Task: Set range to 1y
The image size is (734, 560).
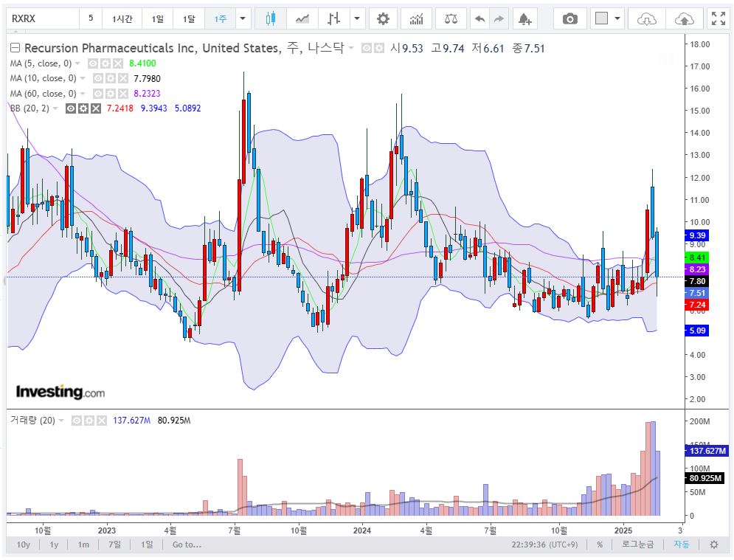Action: tap(55, 545)
